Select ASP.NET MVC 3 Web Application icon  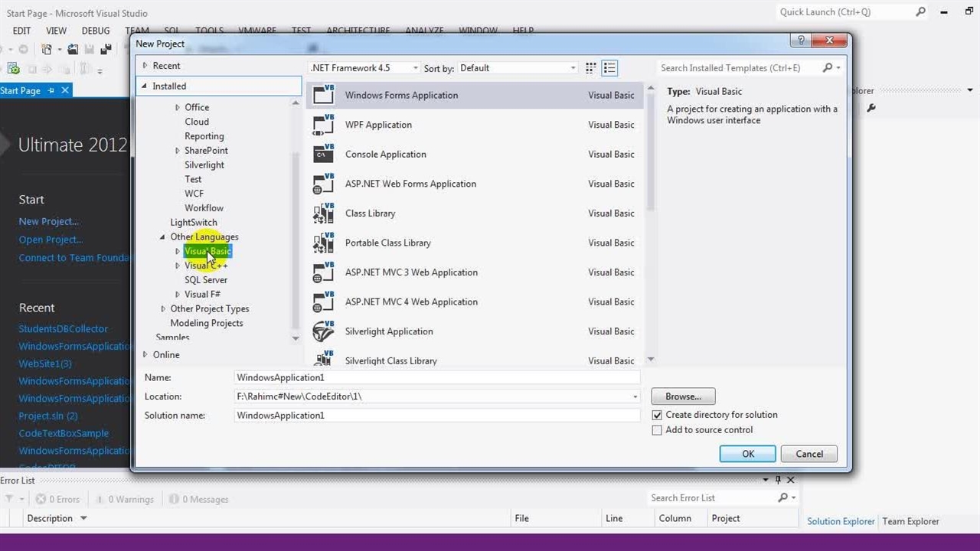click(x=324, y=272)
